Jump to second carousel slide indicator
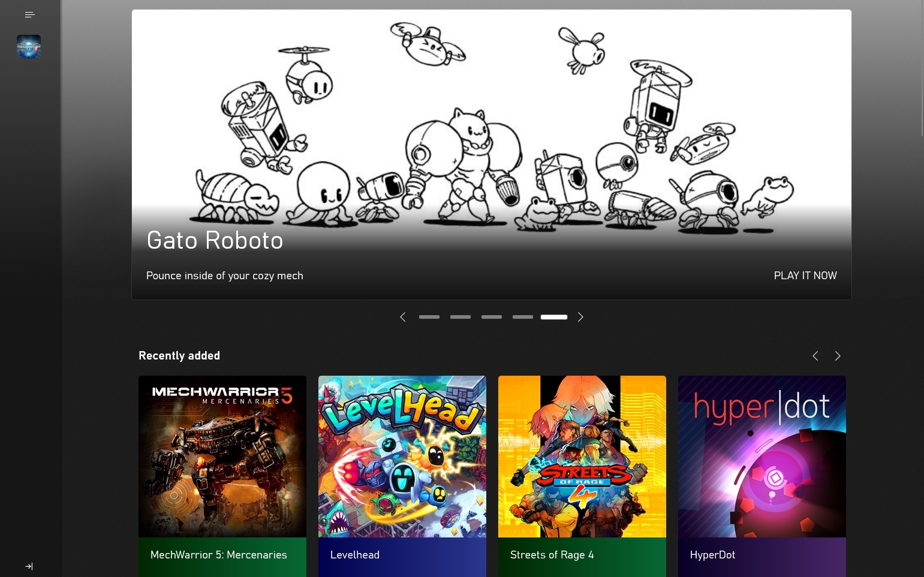Screen dimensions: 924x577 coord(461,317)
